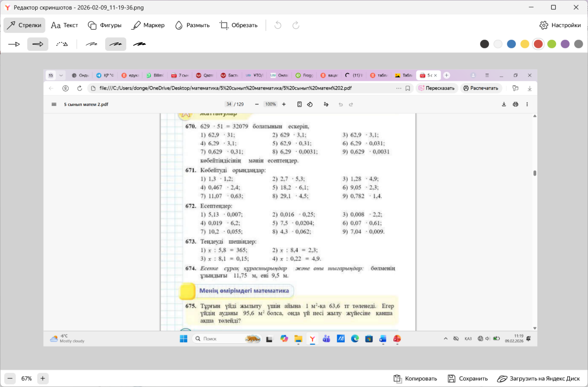
Task: Upload via Загрузить на Яндекс Диск
Action: pos(539,379)
